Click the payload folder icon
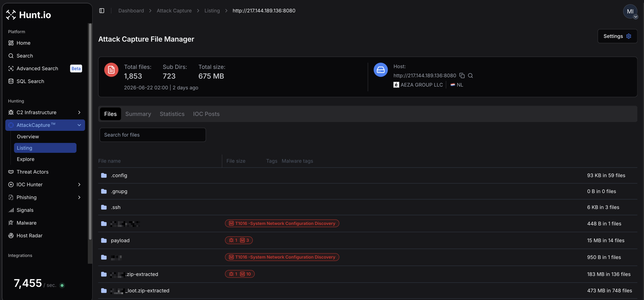 104,240
